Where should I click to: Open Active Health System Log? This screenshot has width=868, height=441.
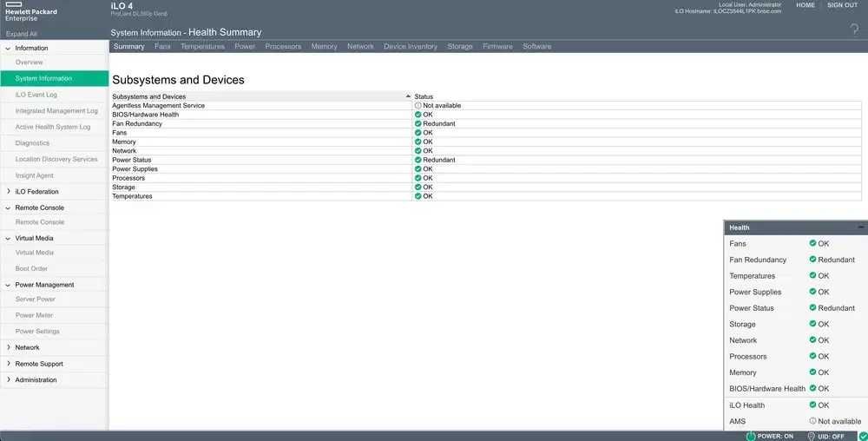54,127
